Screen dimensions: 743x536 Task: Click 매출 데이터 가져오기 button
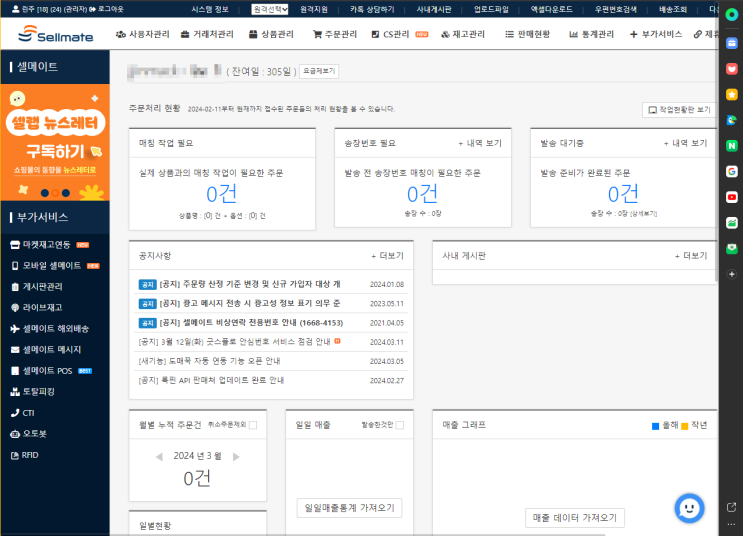click(x=575, y=518)
